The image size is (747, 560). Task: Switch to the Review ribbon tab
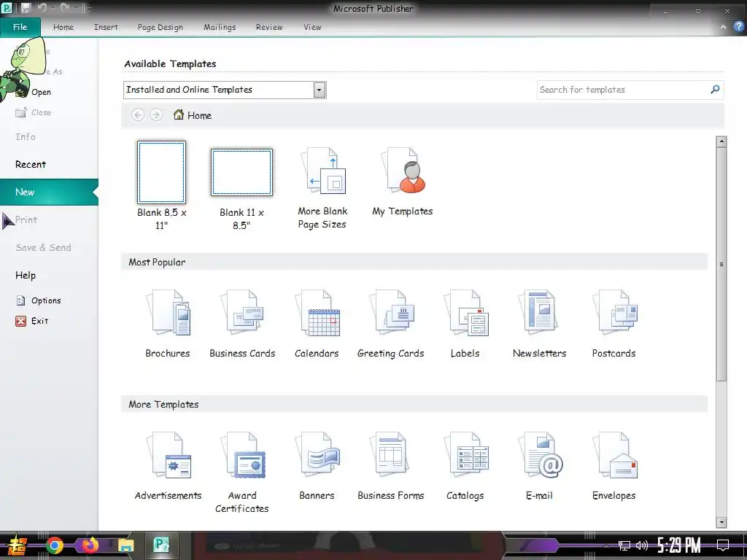(269, 27)
